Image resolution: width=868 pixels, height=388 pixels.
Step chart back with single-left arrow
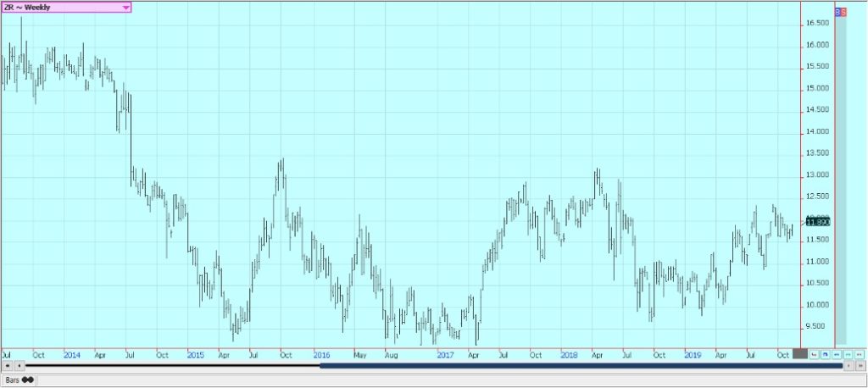point(19,366)
